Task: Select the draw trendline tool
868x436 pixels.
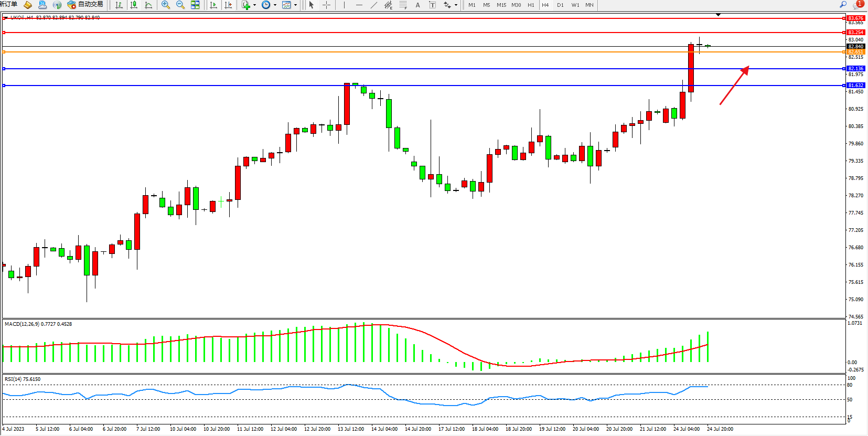Action: pyautogui.click(x=373, y=5)
